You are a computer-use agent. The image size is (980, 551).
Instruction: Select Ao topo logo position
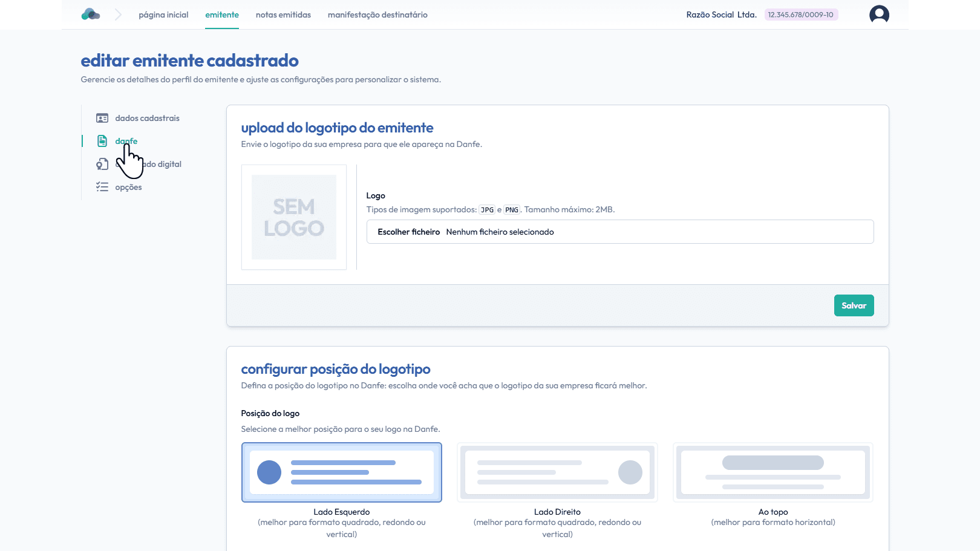(773, 472)
